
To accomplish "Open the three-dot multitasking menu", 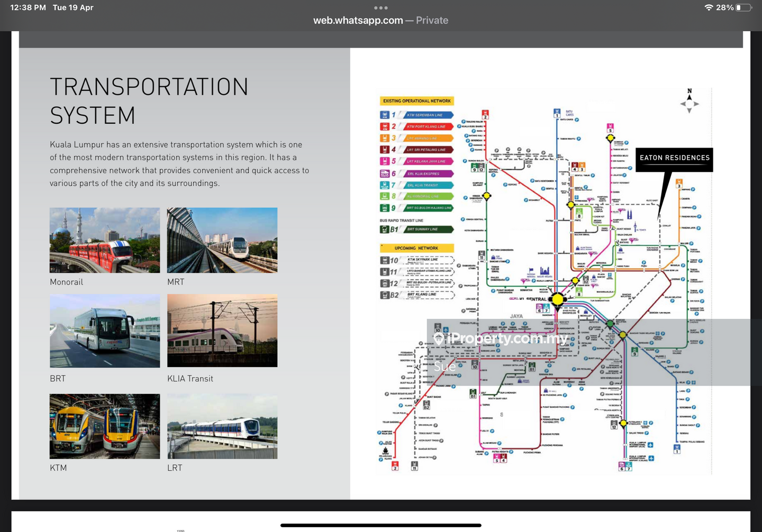I will pyautogui.click(x=380, y=8).
